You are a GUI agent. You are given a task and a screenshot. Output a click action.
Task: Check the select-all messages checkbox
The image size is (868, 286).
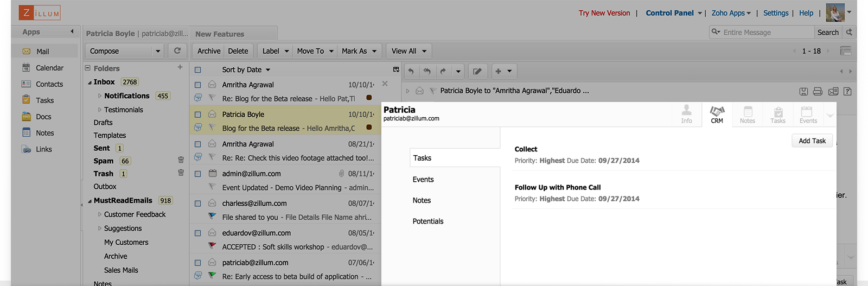click(x=197, y=70)
